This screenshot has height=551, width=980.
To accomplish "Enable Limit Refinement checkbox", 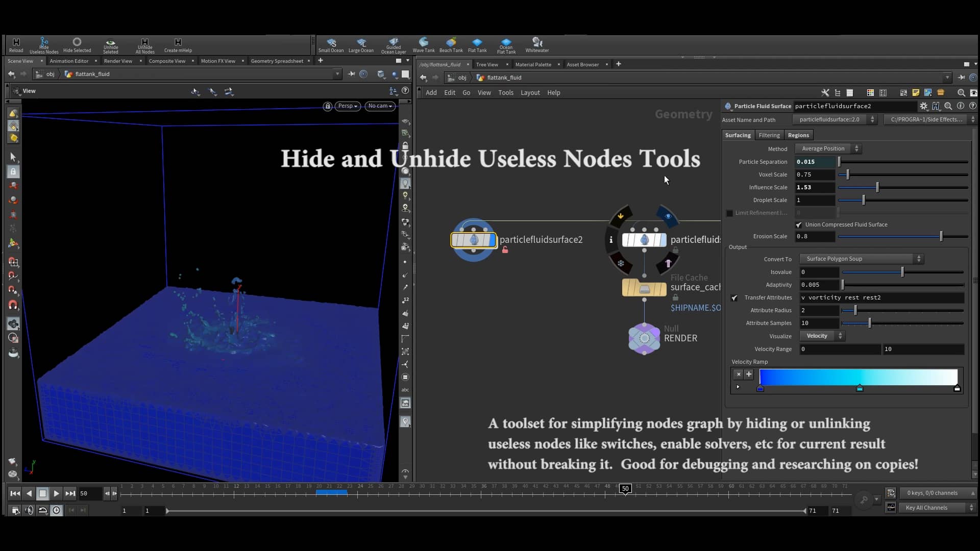I will 729,213.
